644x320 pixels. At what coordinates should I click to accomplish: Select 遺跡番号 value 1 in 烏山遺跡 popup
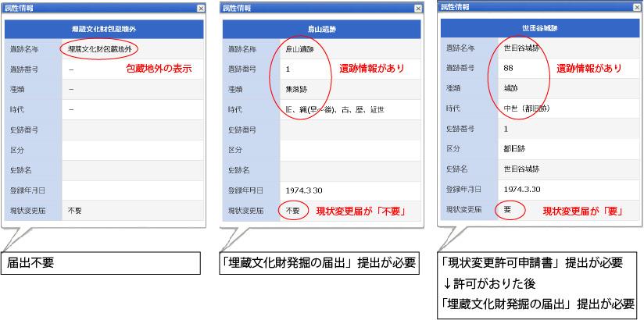click(x=288, y=69)
